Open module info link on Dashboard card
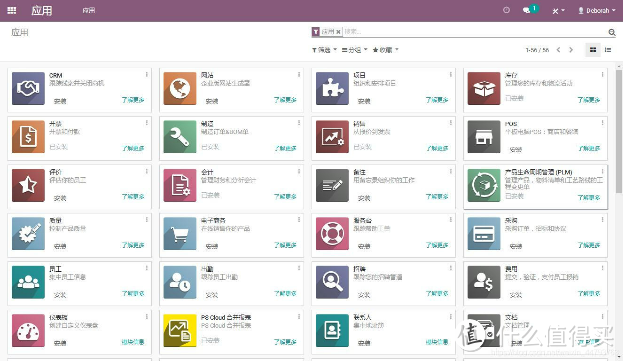Screen dimensions: 624x362 133,342
